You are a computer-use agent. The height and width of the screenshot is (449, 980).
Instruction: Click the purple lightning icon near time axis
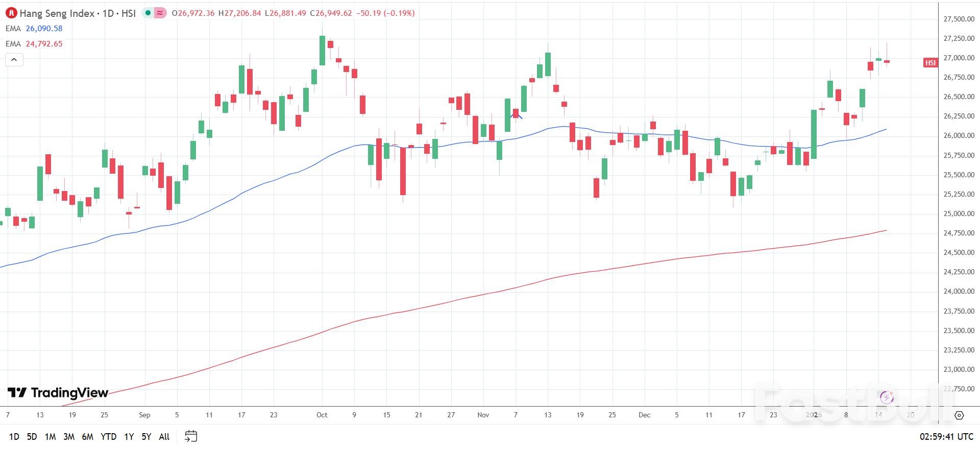pyautogui.click(x=887, y=397)
